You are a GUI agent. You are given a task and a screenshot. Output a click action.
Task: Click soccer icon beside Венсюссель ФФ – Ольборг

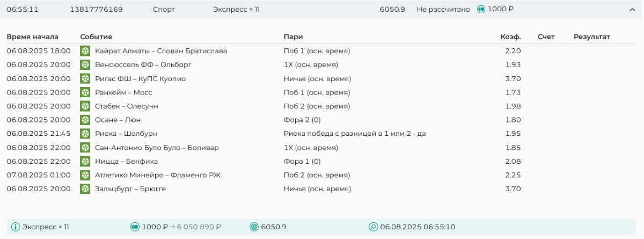(85, 65)
